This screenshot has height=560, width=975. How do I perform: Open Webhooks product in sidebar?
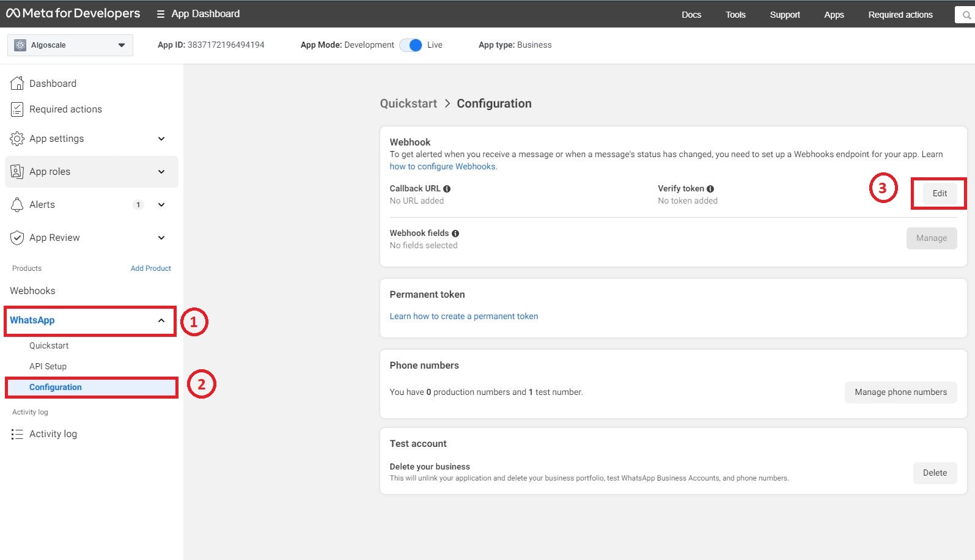[x=32, y=291]
